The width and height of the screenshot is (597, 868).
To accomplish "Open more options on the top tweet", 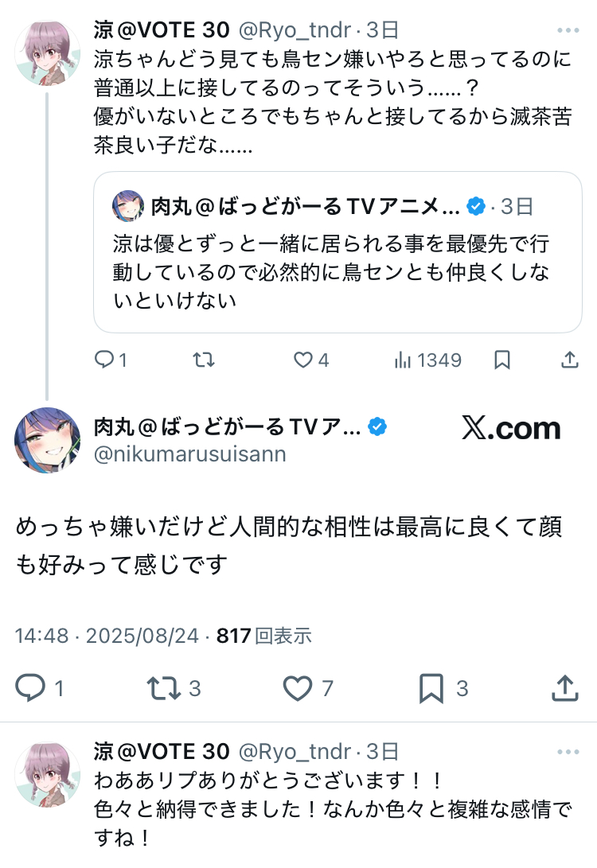I will pos(568,31).
